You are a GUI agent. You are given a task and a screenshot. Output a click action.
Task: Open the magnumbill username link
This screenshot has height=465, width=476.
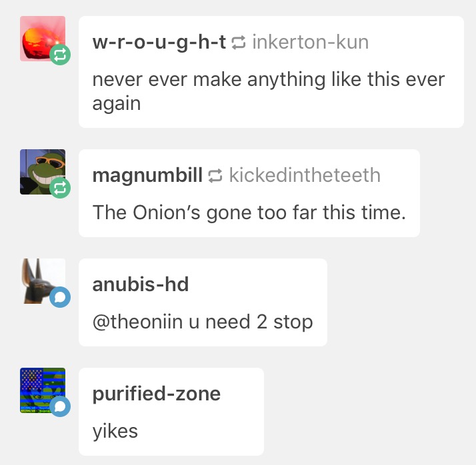click(x=147, y=175)
